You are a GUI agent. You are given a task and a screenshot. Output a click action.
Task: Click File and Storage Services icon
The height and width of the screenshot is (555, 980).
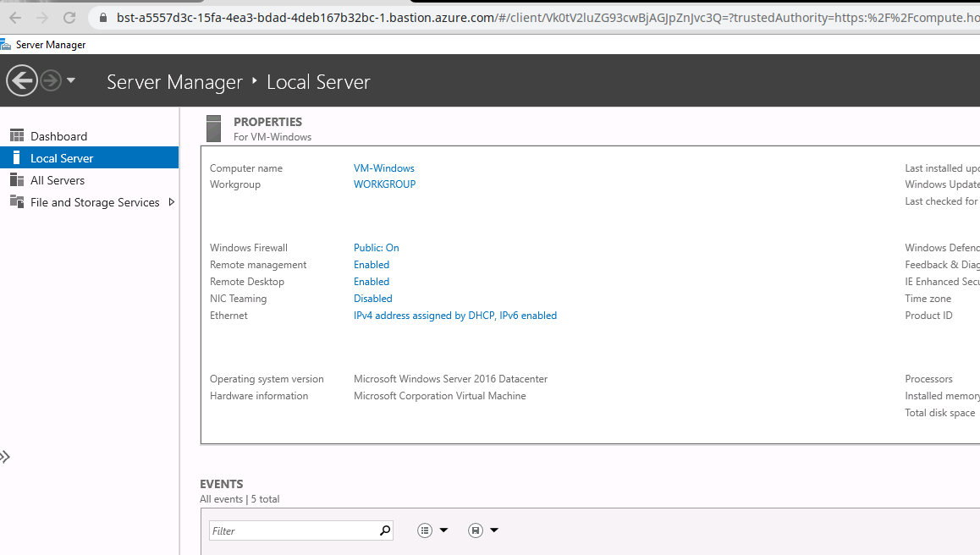pos(17,201)
